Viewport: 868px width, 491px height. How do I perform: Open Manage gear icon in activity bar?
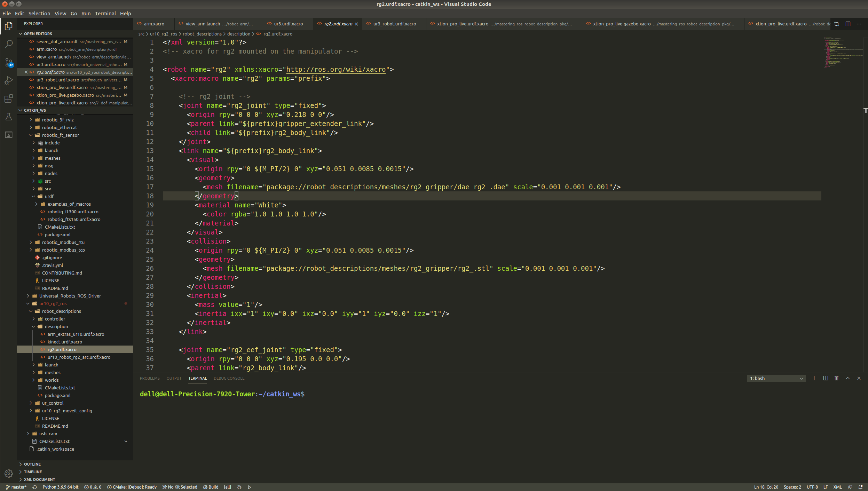tap(9, 473)
